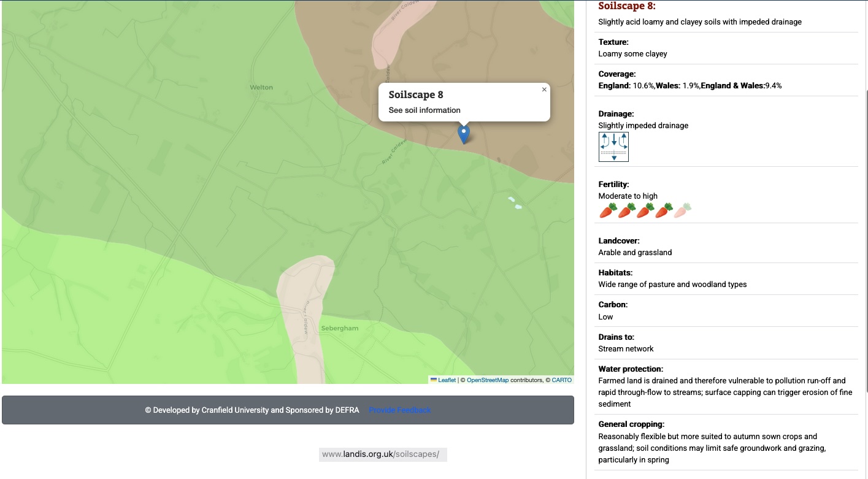Open the 'See soil information' popup link

point(424,110)
